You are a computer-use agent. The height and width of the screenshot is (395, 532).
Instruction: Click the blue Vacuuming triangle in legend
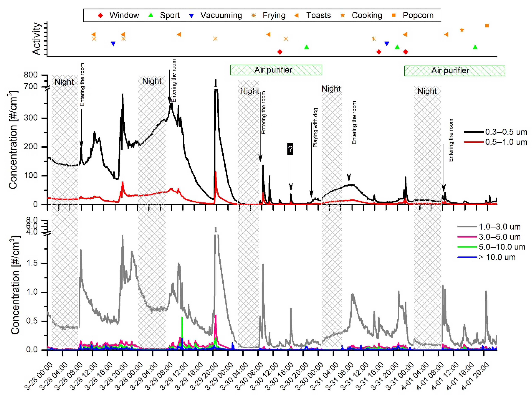point(191,16)
